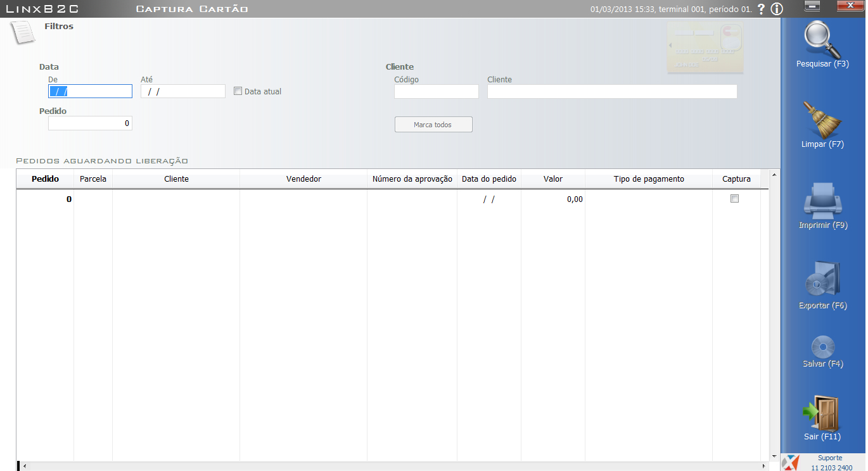This screenshot has height=471, width=868.
Task: Tick the Captura checkbox in the first row
Action: [x=735, y=199]
